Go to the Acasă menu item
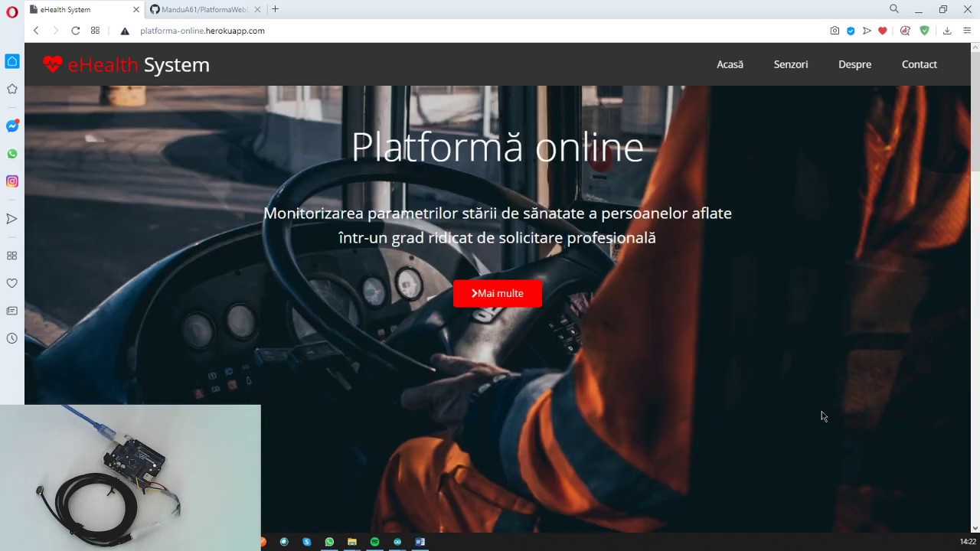This screenshot has width=980, height=551. [x=730, y=64]
